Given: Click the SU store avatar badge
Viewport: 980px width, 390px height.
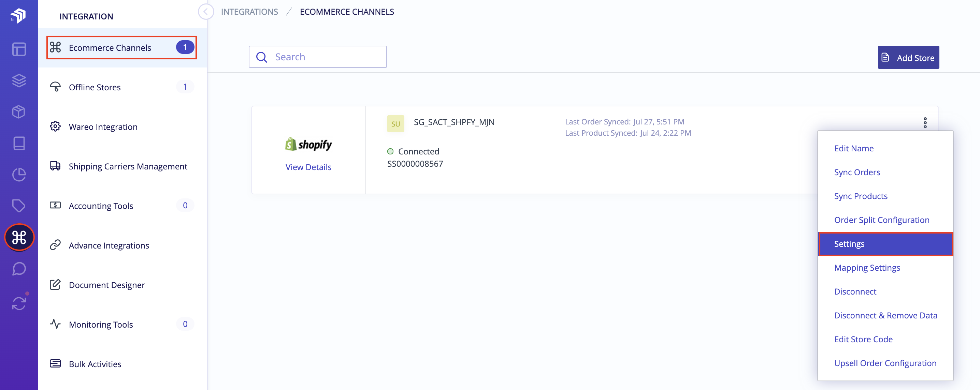Looking at the screenshot, I should [x=396, y=124].
